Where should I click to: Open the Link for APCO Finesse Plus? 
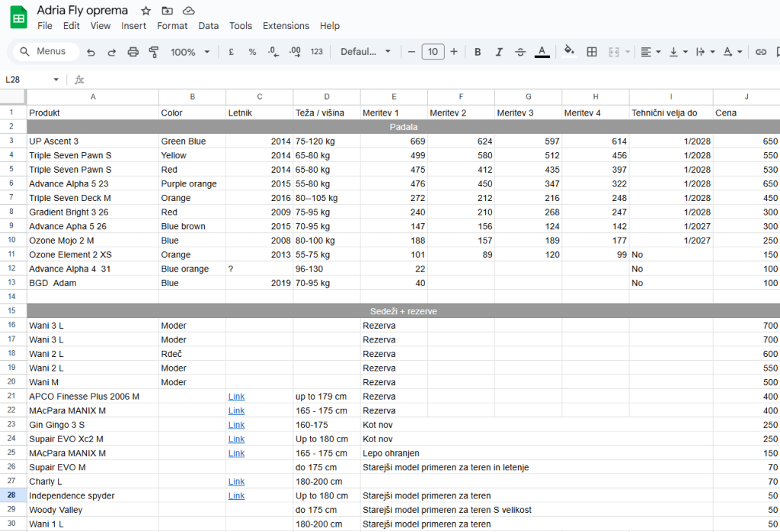pos(236,397)
